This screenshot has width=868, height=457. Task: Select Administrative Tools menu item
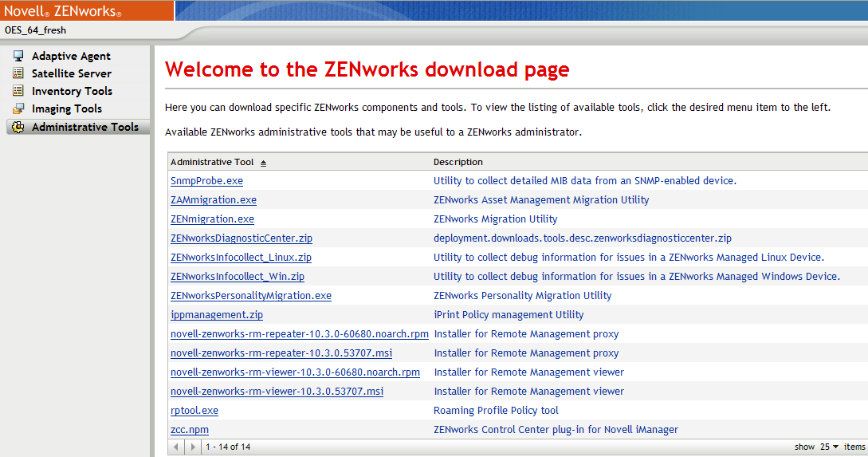85,127
